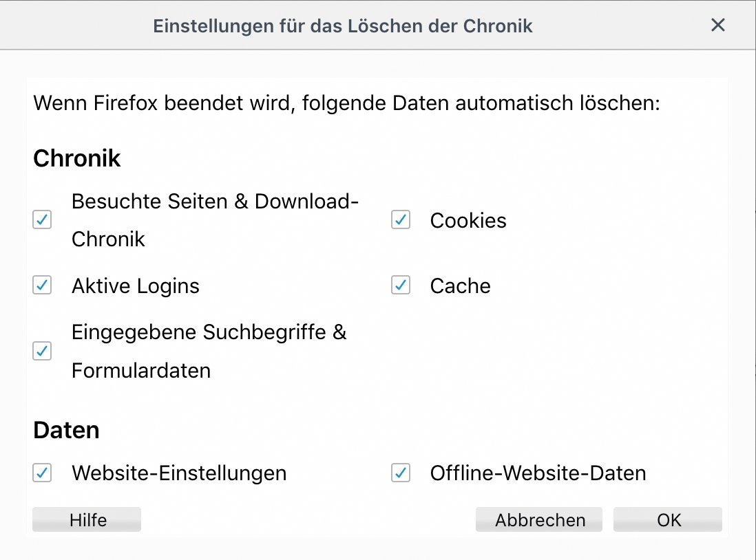Click the 'Website-Einstellungen' label text
Viewport: 756px width, 560px height.
pyautogui.click(x=179, y=473)
